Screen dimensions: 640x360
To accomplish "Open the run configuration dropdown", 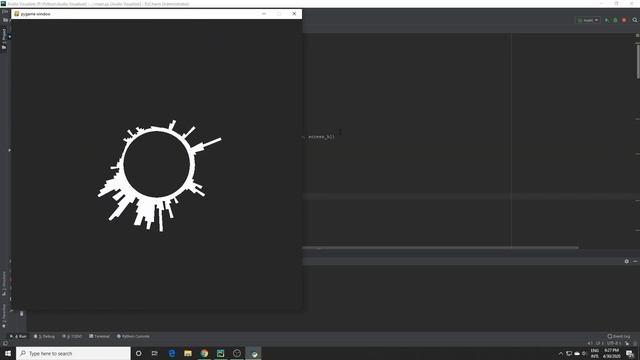I will (588, 20).
